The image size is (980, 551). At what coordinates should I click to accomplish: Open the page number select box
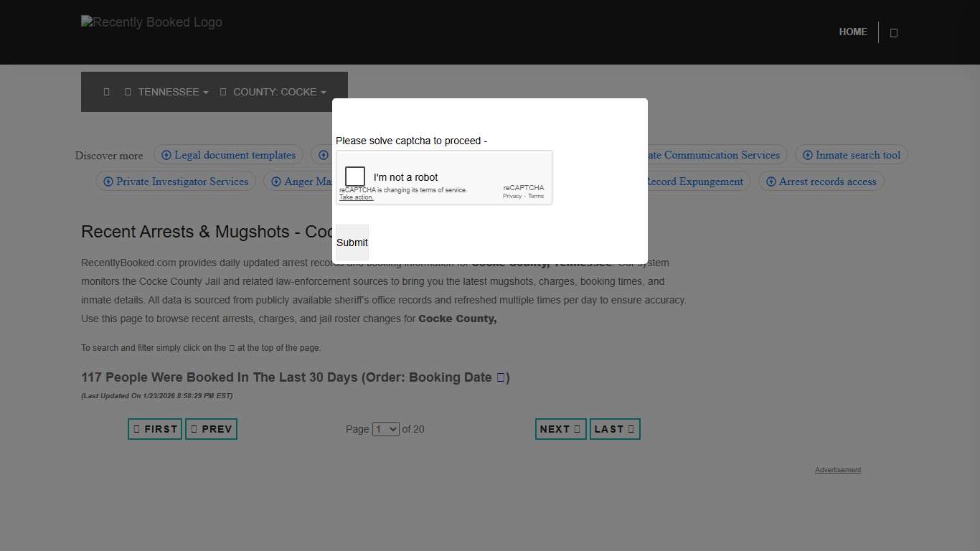coord(386,429)
